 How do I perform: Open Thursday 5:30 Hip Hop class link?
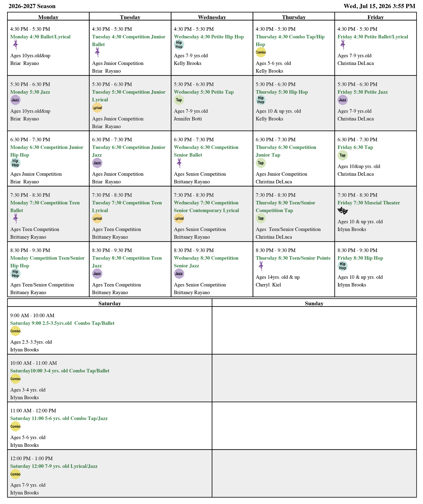tap(282, 92)
